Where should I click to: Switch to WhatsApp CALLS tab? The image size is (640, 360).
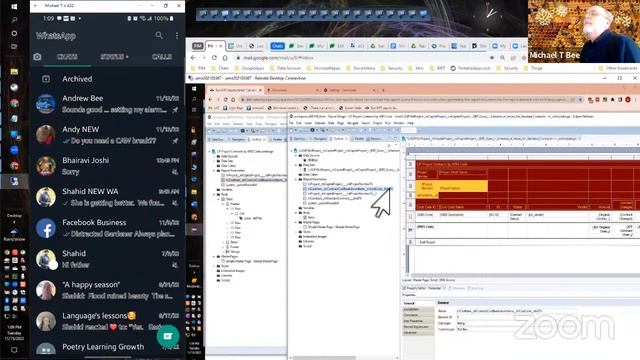tap(162, 57)
